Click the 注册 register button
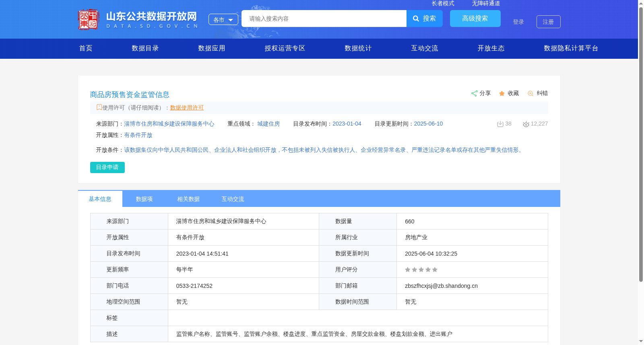 click(x=549, y=22)
